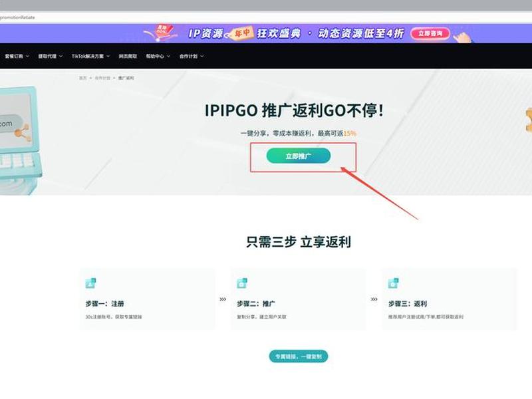Image resolution: width=532 pixels, height=399 pixels.
Task: Click the 首页 breadcrumb link
Action: point(82,78)
